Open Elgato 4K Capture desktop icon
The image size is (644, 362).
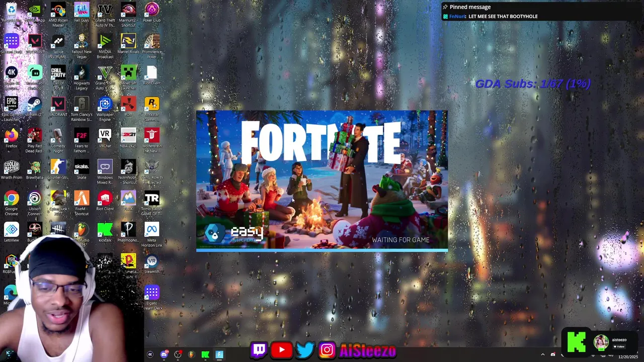tap(11, 78)
